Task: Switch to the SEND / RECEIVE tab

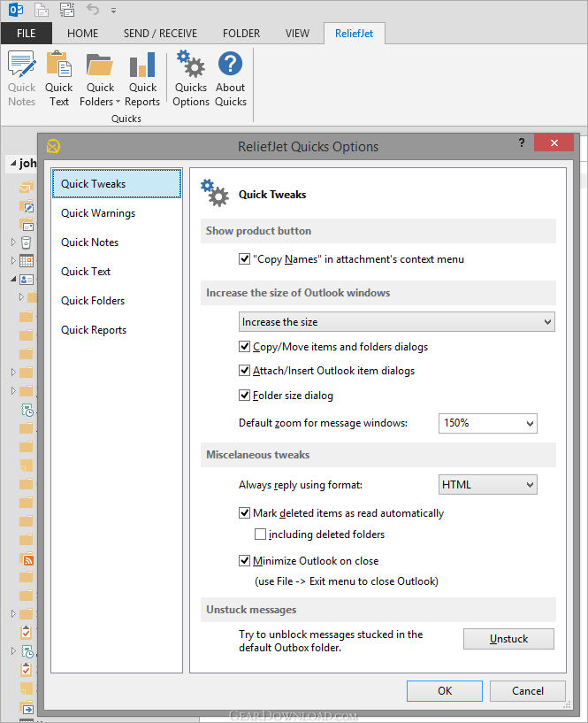Action: coord(160,34)
